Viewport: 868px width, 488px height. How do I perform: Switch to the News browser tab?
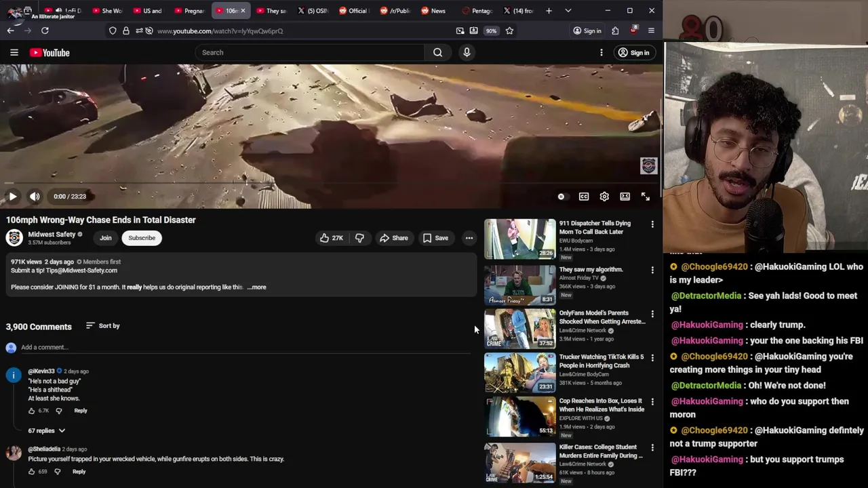click(x=433, y=11)
